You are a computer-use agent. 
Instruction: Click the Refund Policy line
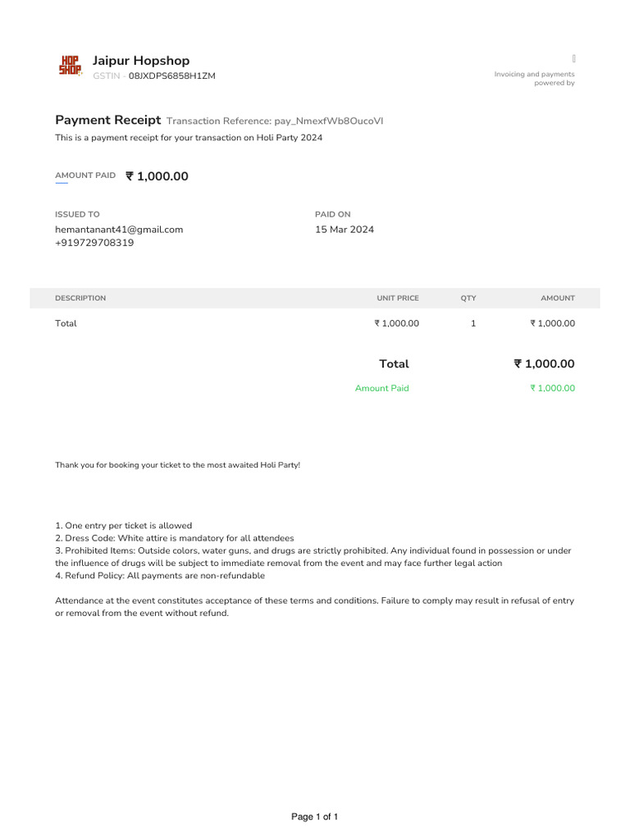pyautogui.click(x=160, y=576)
